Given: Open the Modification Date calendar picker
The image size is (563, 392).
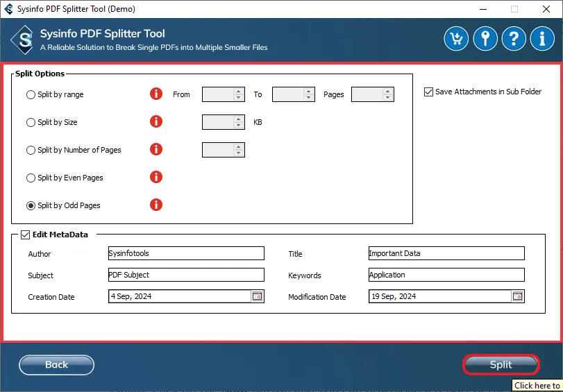Looking at the screenshot, I should 517,296.
